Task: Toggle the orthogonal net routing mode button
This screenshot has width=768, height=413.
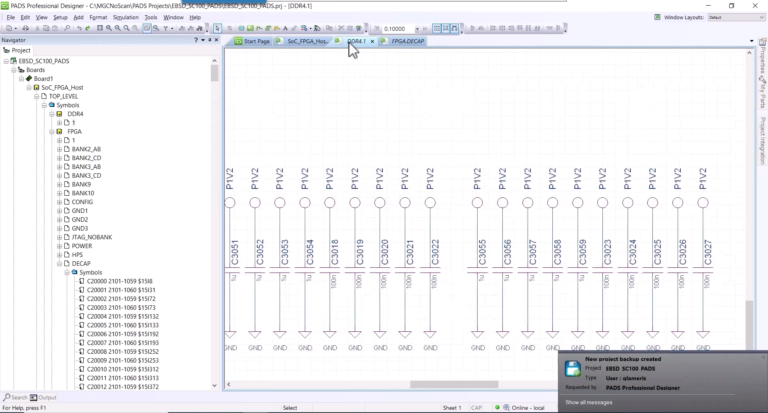Action: pos(455,28)
